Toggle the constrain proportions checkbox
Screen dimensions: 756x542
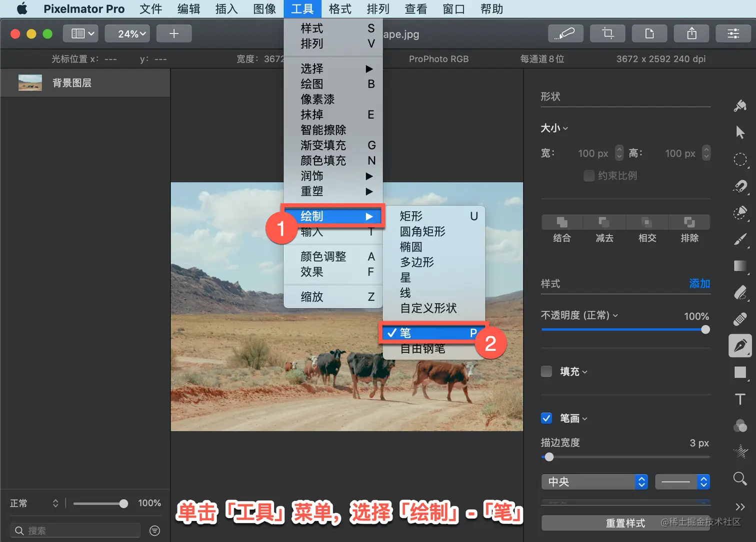point(589,176)
